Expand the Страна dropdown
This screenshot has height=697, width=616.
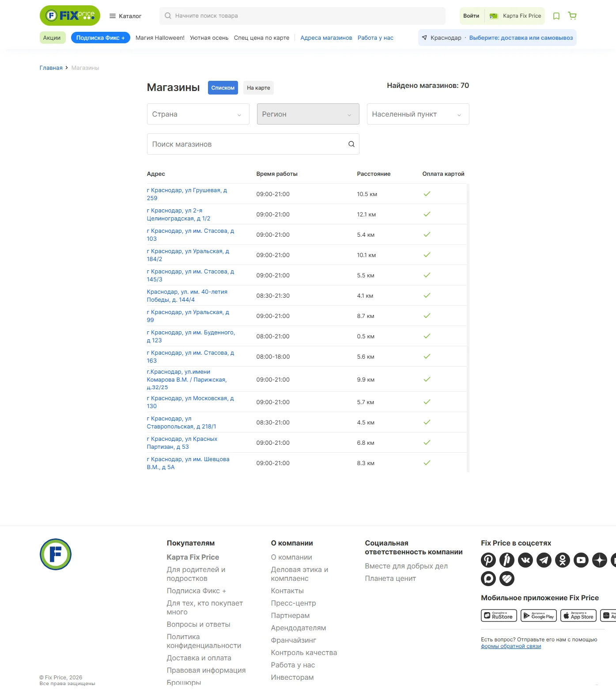pos(198,114)
